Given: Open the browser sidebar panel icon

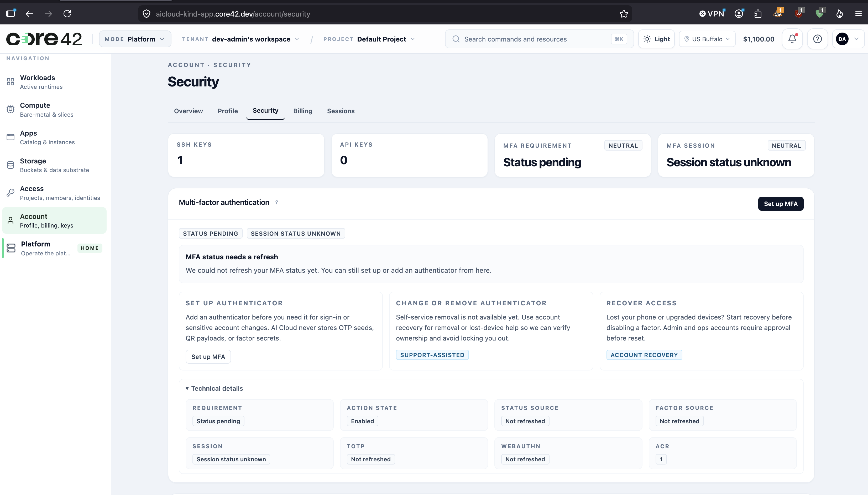Looking at the screenshot, I should pos(11,13).
